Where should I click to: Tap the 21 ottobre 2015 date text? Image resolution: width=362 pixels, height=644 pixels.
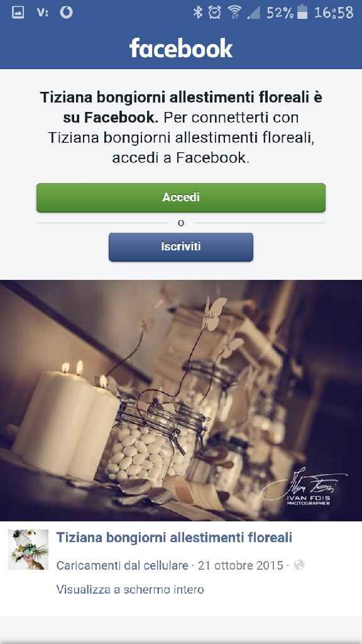(241, 565)
